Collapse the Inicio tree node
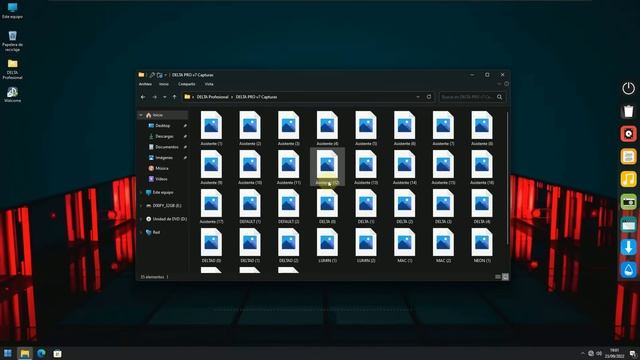This screenshot has height=360, width=640. click(141, 115)
